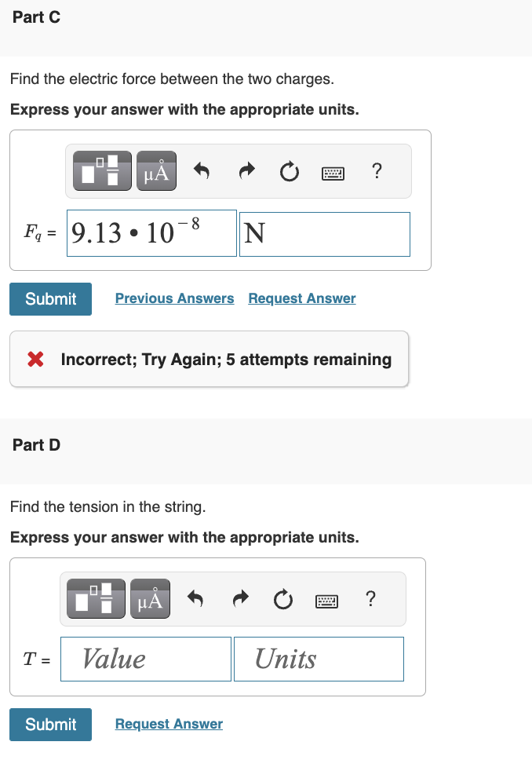532x760 pixels.
Task: Redo the entry in Part C
Action: [x=246, y=170]
